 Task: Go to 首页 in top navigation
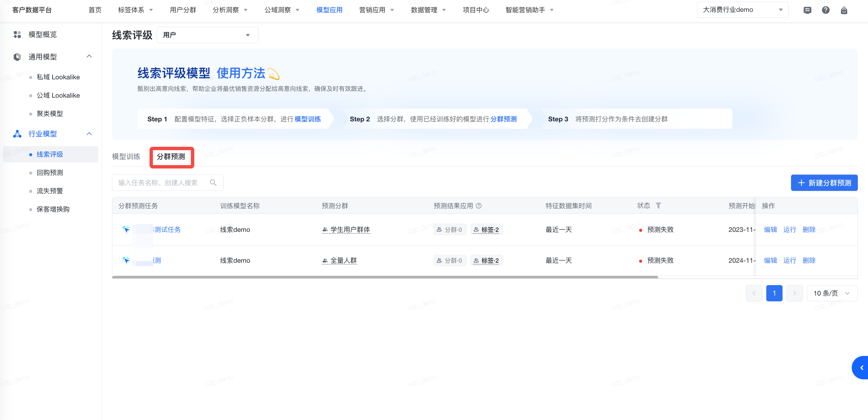point(95,10)
